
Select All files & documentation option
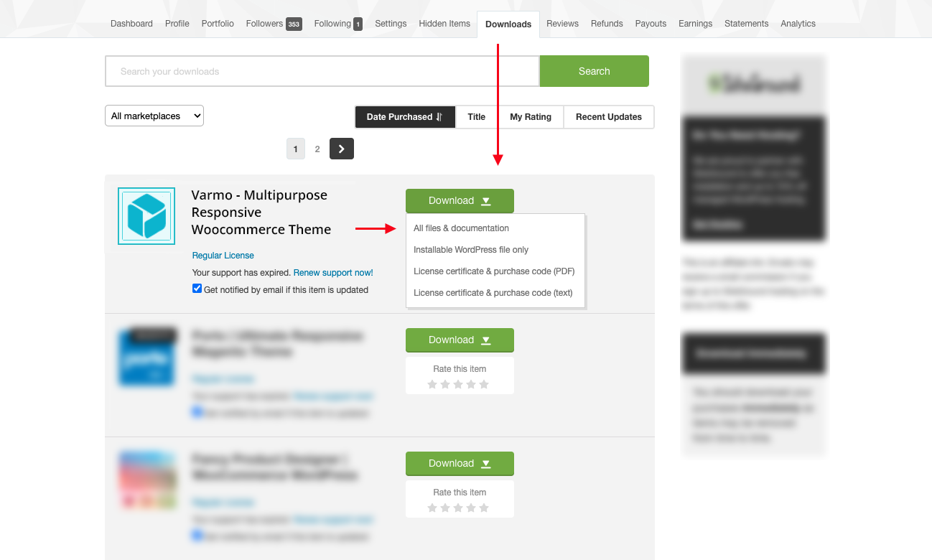tap(461, 228)
